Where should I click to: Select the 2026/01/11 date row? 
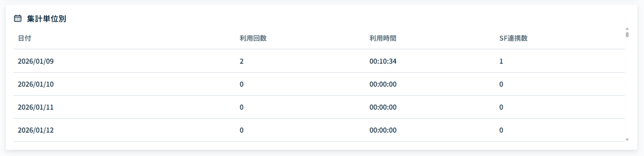tap(36, 107)
